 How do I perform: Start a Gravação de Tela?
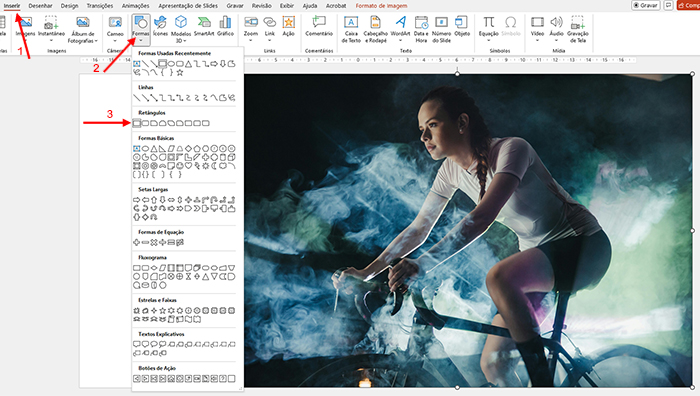click(x=577, y=29)
